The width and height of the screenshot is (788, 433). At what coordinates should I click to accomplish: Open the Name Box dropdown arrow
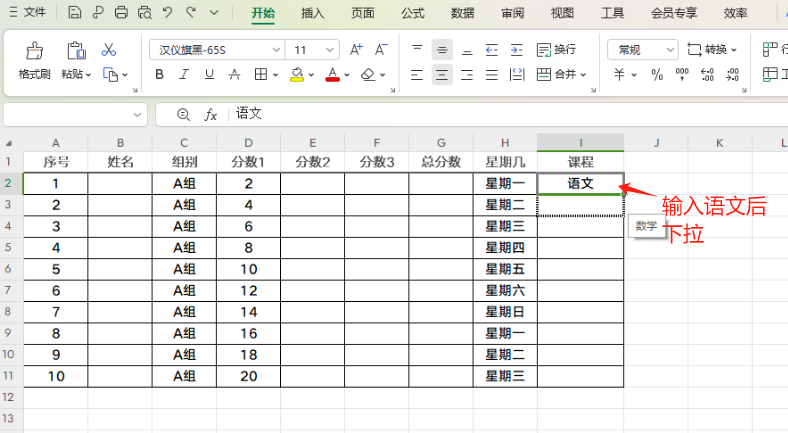137,115
